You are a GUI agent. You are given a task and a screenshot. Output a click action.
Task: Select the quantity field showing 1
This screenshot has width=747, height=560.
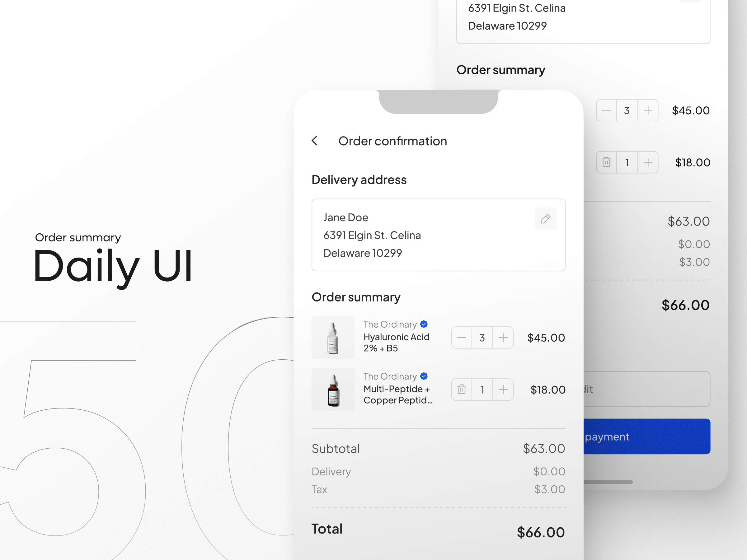point(482,389)
